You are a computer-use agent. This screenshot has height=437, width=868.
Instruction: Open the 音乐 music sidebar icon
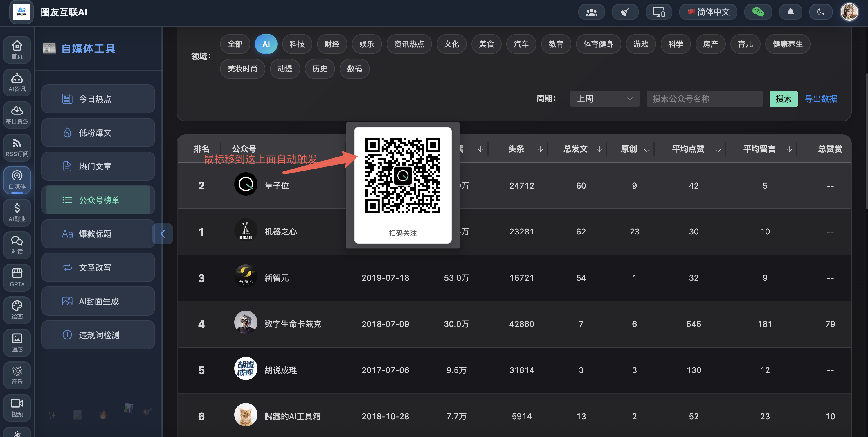click(17, 375)
